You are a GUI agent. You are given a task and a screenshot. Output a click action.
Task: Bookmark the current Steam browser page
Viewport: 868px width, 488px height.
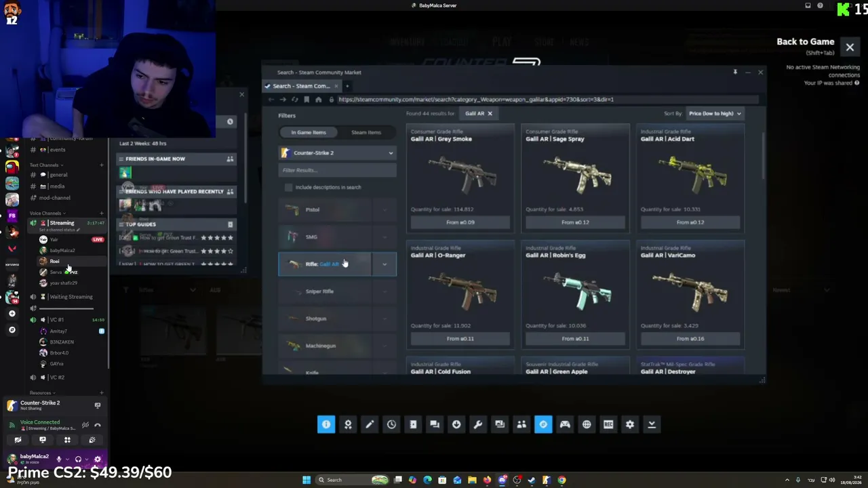[307, 100]
